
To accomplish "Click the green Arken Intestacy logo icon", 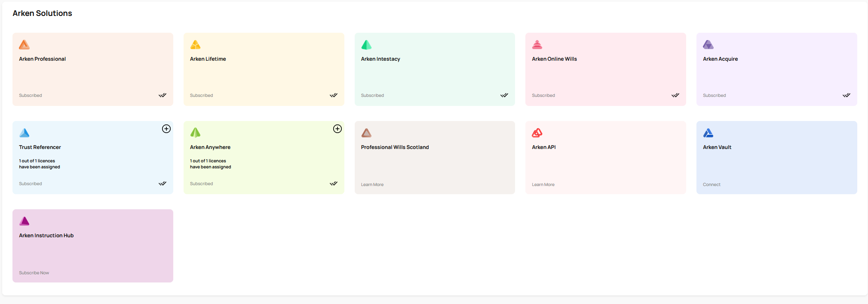I will tap(366, 45).
